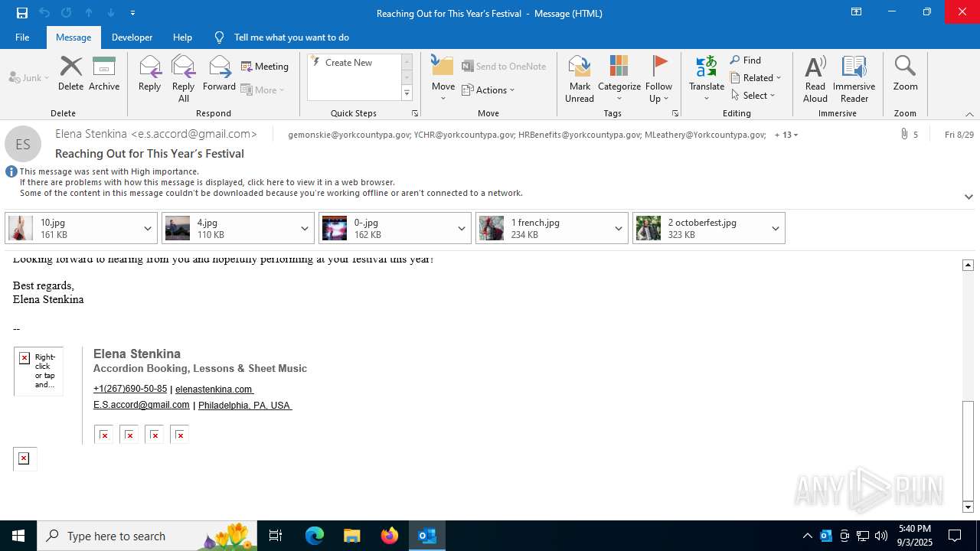This screenshot has height=551, width=980.
Task: Click the Zoom magnifier button
Action: 905,74
